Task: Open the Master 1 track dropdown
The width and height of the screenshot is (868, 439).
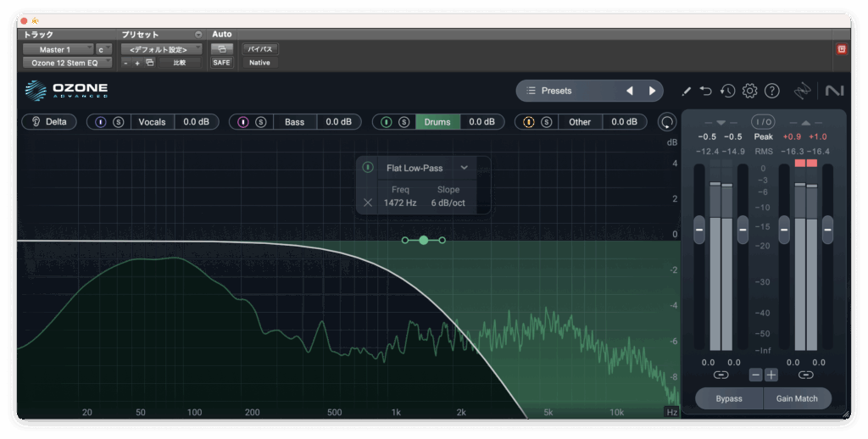Action: [x=59, y=49]
